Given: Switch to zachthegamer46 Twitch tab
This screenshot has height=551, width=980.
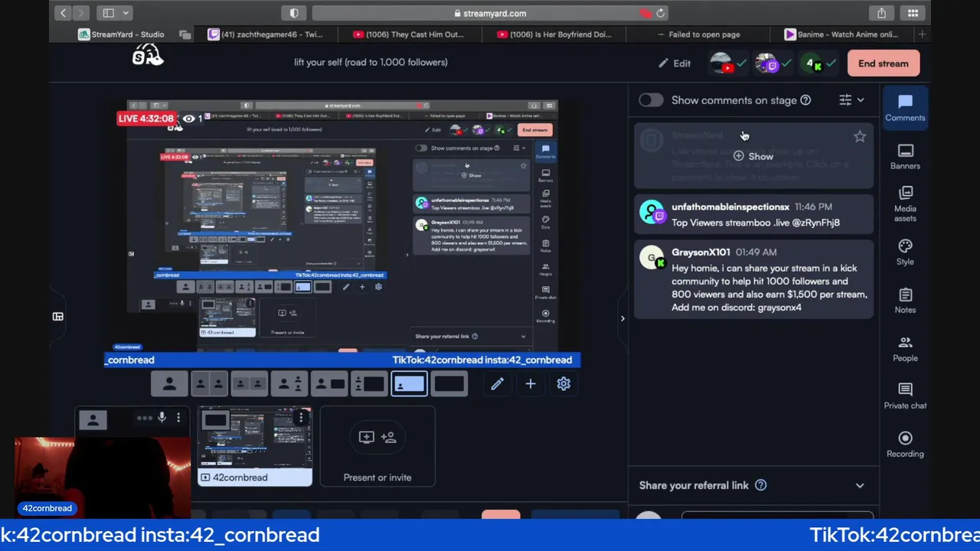Looking at the screenshot, I should point(265,34).
